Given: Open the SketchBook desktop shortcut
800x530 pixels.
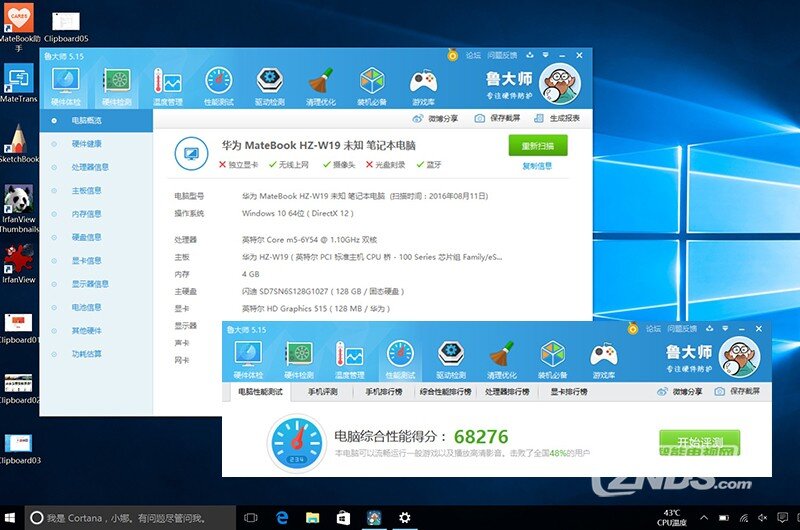Looking at the screenshot, I should 19,144.
